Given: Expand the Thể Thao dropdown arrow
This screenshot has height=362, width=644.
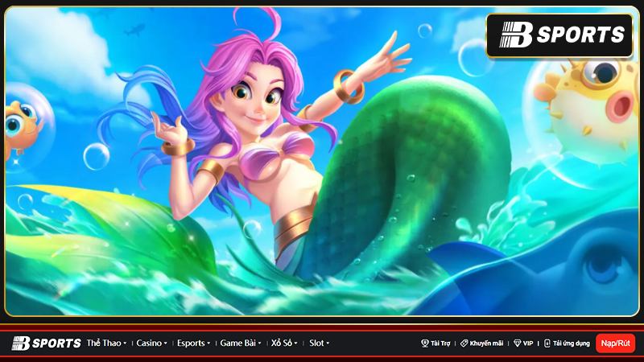Looking at the screenshot, I should click(125, 343).
